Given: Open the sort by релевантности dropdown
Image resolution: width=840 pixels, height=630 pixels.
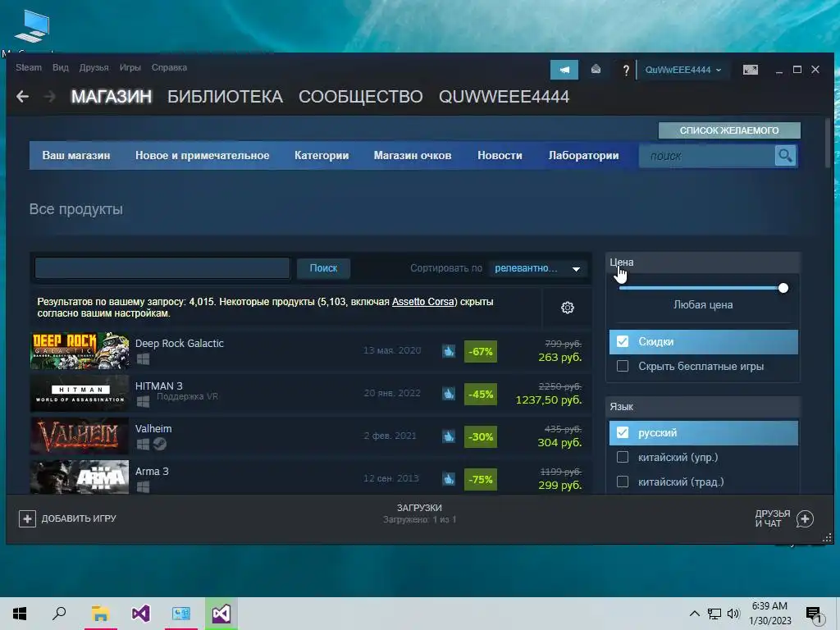Looking at the screenshot, I should tap(537, 268).
